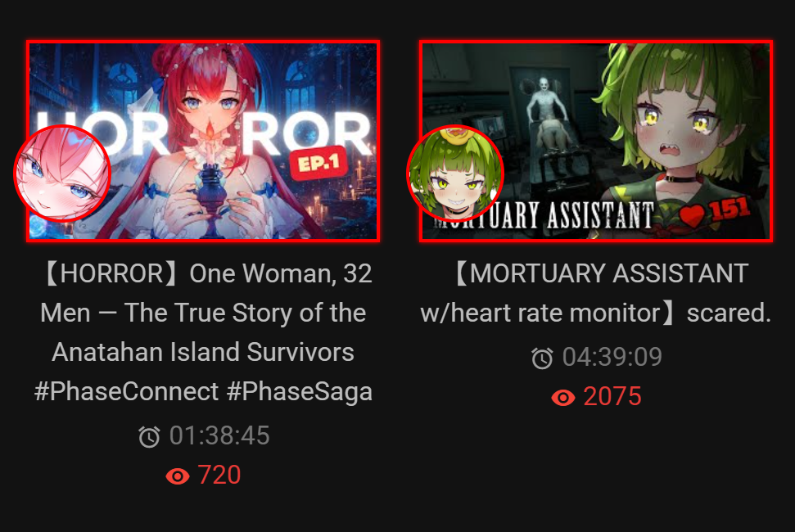
Task: Click the EP.1 badge on HORROR thumbnail
Action: 318,163
